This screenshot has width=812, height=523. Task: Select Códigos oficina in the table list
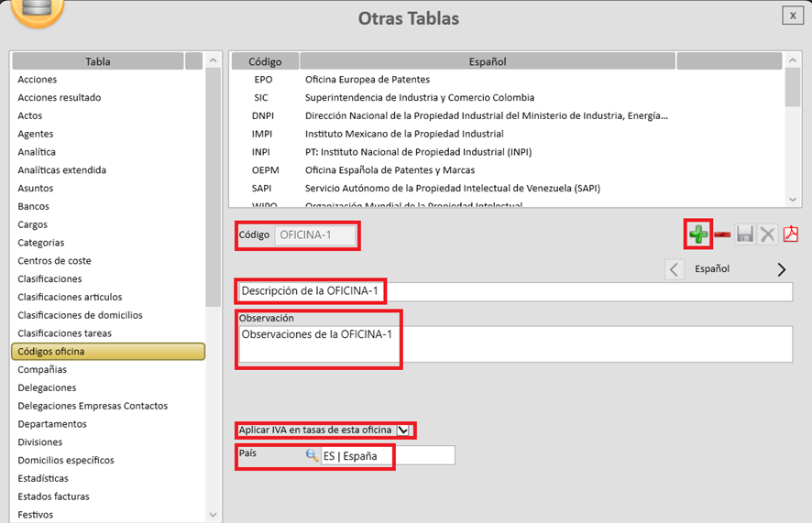point(107,352)
